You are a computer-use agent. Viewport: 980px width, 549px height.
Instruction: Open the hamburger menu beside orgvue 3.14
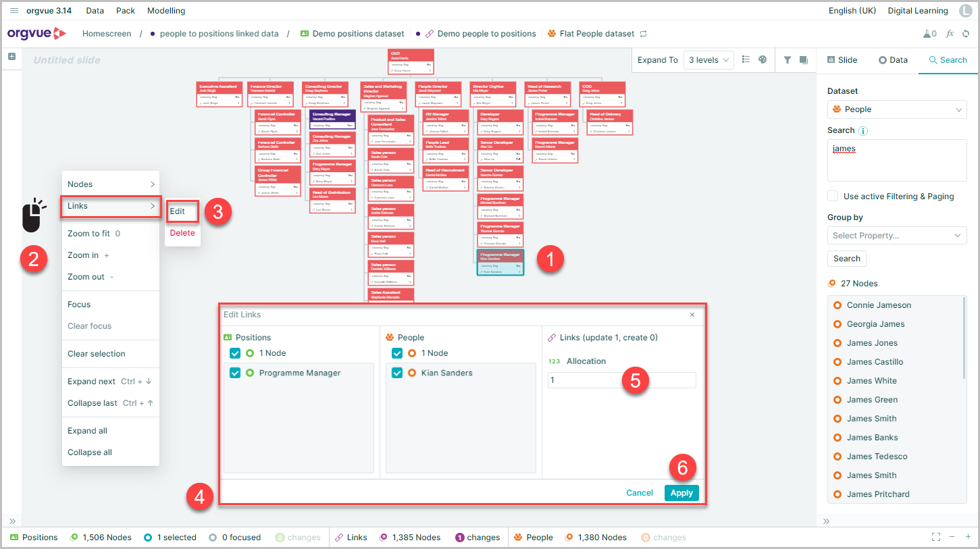tap(14, 11)
